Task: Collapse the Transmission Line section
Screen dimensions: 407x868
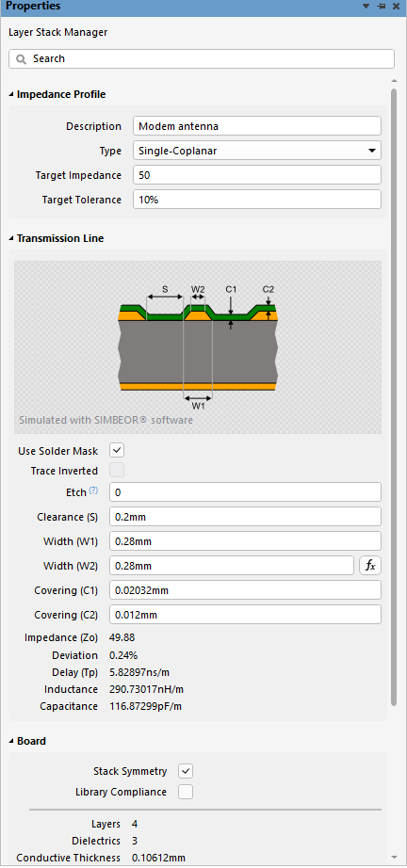Action: click(x=11, y=238)
